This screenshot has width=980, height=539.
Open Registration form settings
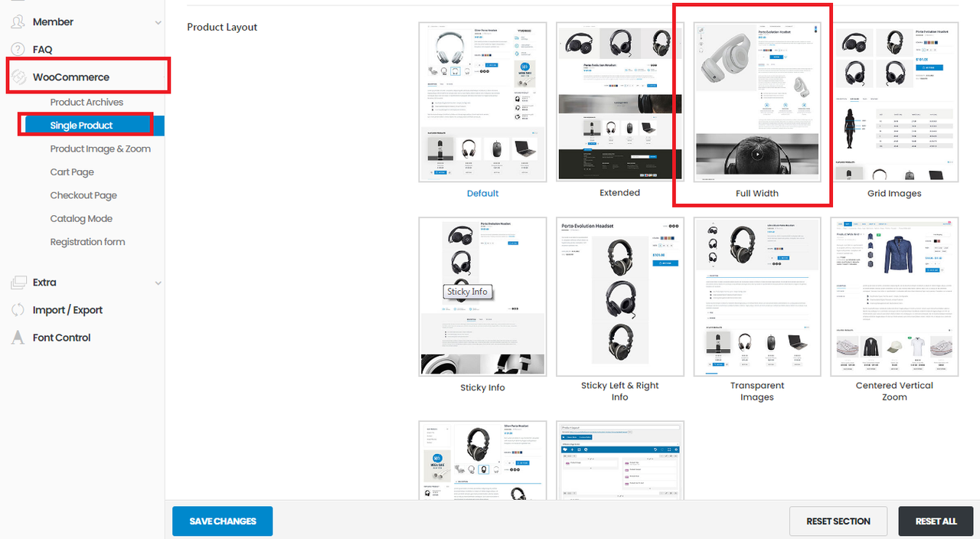click(x=87, y=242)
